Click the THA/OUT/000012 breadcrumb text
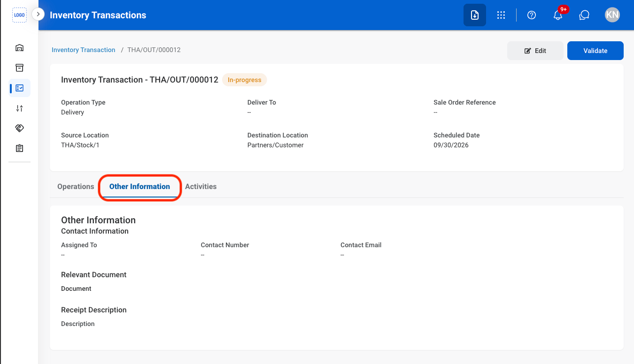The width and height of the screenshot is (634, 364). click(x=154, y=50)
